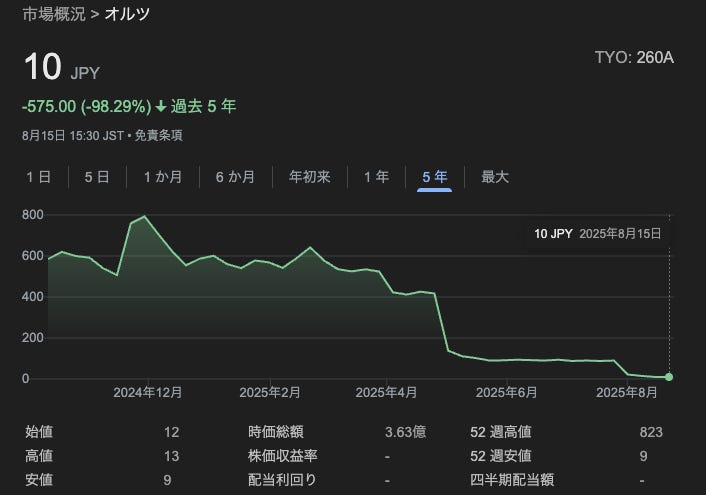Click the TYO: 260A ticker label
706x495 pixels.
[634, 58]
